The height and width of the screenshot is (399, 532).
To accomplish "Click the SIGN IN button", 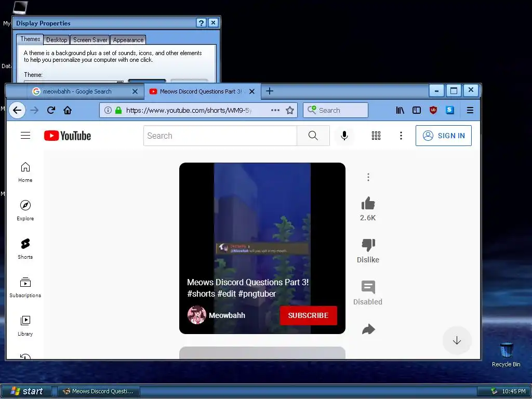I will pos(444,136).
